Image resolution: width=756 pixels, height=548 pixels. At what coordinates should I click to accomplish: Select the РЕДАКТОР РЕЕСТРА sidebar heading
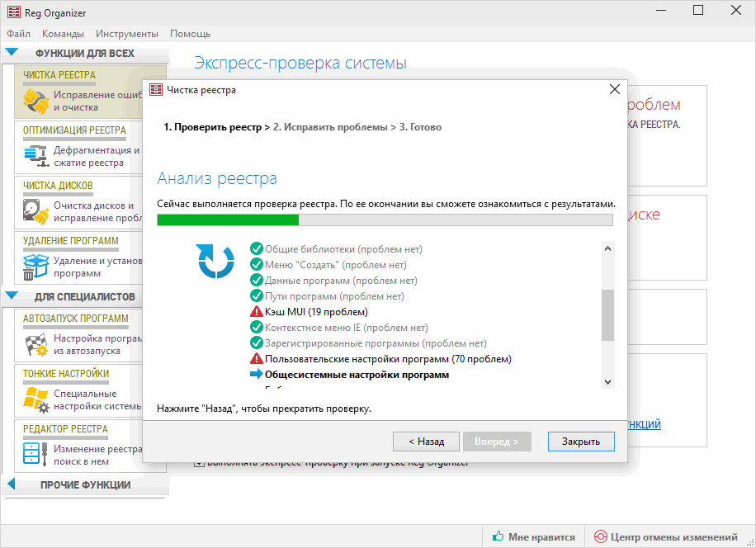(x=65, y=429)
